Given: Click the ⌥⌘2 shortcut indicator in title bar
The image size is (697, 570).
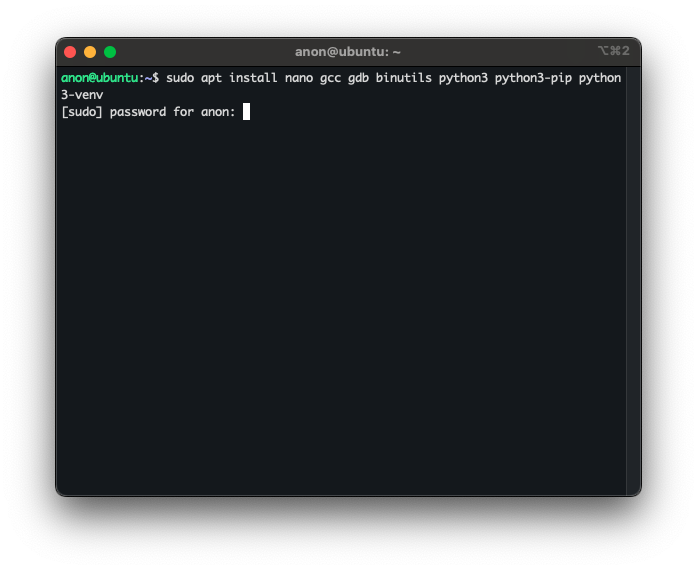Looking at the screenshot, I should [613, 51].
